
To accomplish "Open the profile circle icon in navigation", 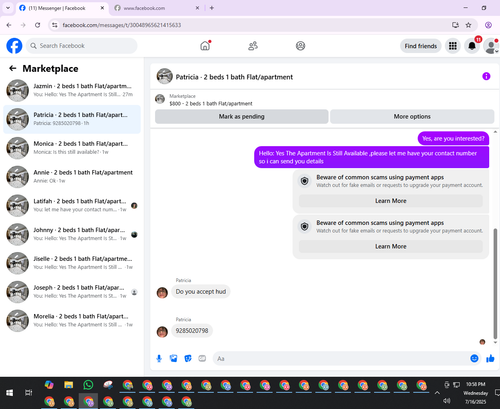I will pyautogui.click(x=300, y=46).
